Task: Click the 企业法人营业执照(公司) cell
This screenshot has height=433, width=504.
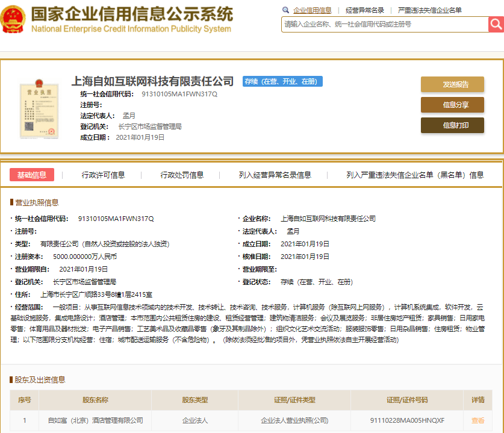Action: tap(294, 420)
